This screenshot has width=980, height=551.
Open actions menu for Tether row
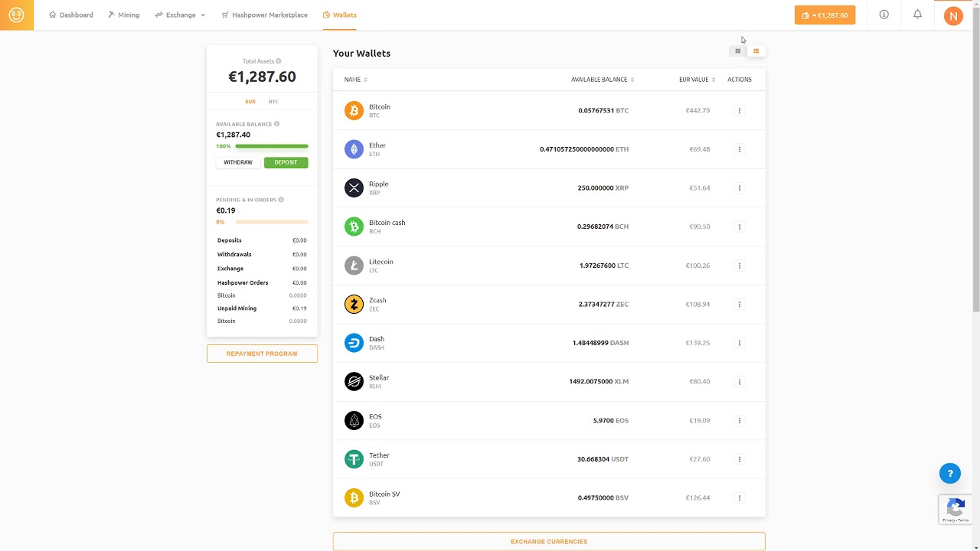[740, 459]
